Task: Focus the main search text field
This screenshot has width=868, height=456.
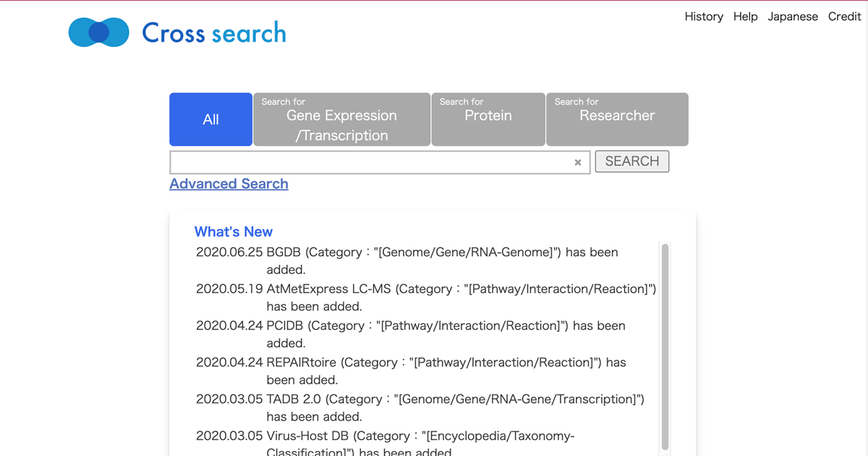Action: pos(370,163)
